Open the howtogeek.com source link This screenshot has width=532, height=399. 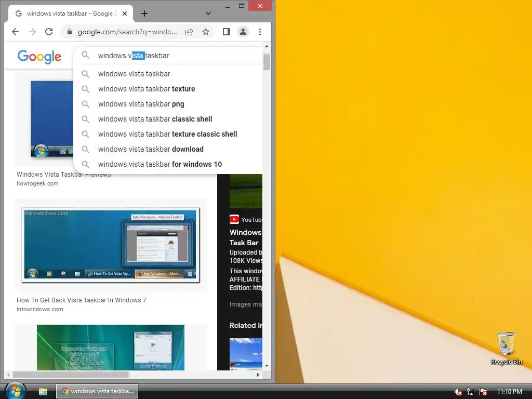tap(37, 183)
